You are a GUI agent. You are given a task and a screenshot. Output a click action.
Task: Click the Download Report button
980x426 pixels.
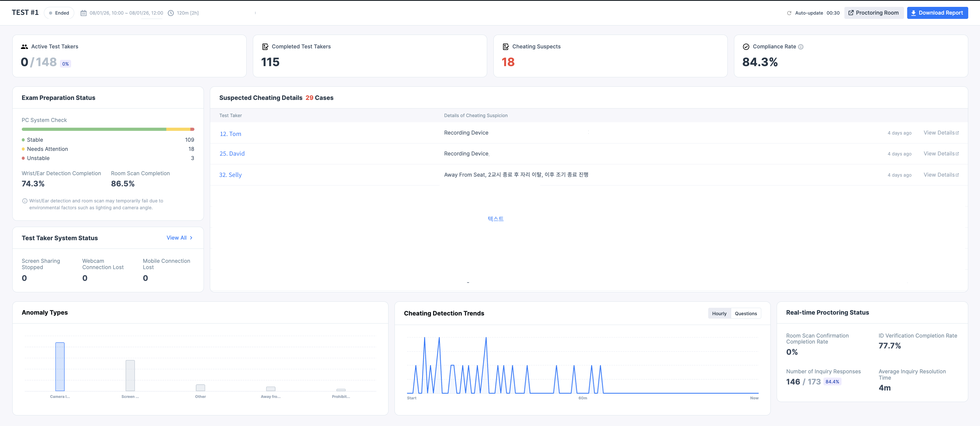tap(937, 13)
